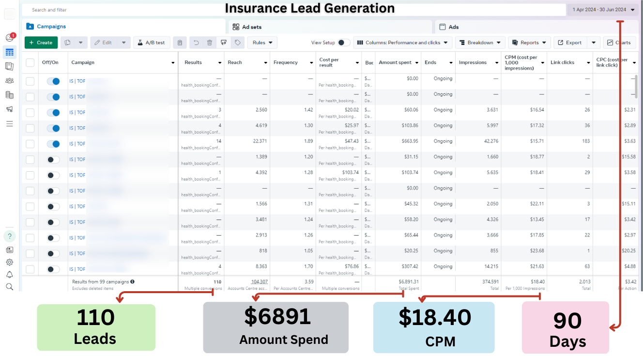Open the Billing coins icon in sidebar
The width and height of the screenshot is (644, 356).
(x=9, y=95)
